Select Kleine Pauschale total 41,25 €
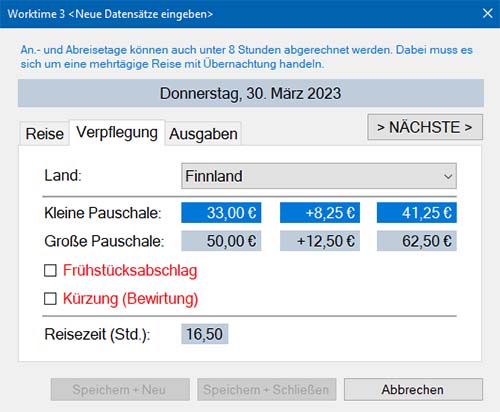This screenshot has width=500, height=412. (417, 213)
